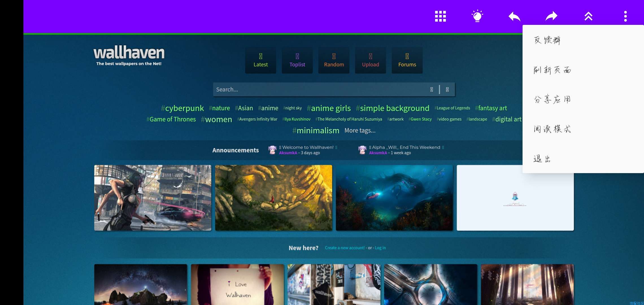The height and width of the screenshot is (305, 644).
Task: Open the #League of Legends tag
Action: tap(452, 108)
